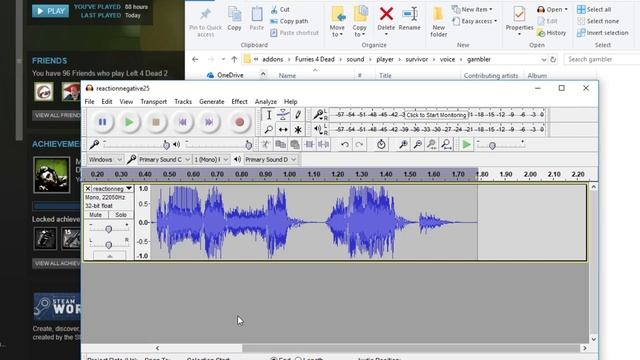Image resolution: width=640 pixels, height=360 pixels.
Task: Click Skip to End transport button
Action: [209, 122]
